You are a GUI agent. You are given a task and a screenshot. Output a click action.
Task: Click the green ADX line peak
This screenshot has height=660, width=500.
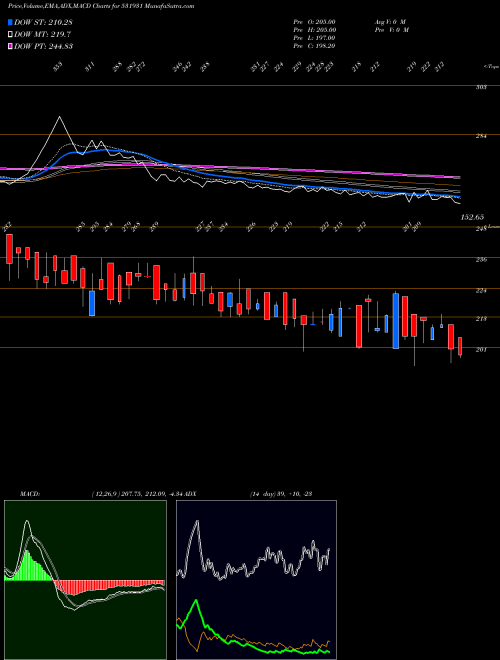197,602
